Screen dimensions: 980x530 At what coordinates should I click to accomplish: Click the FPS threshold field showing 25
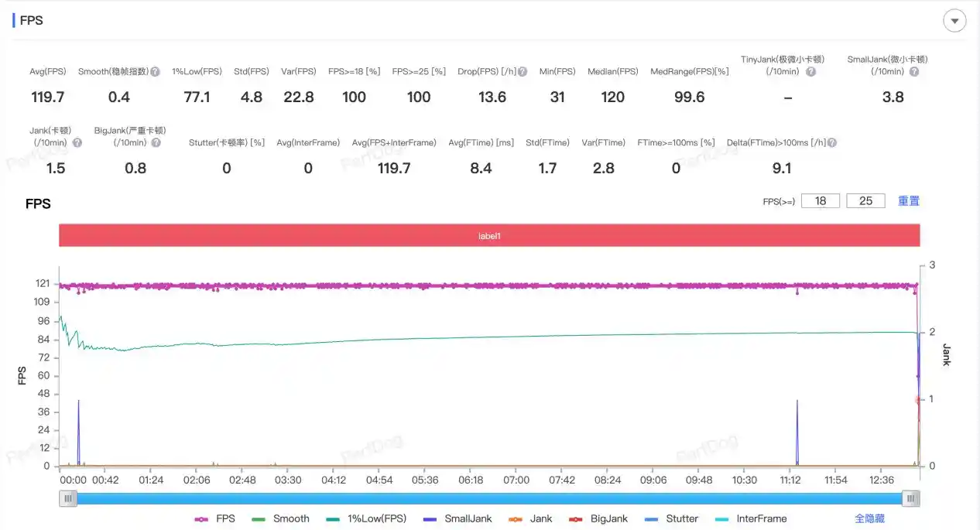tap(865, 201)
